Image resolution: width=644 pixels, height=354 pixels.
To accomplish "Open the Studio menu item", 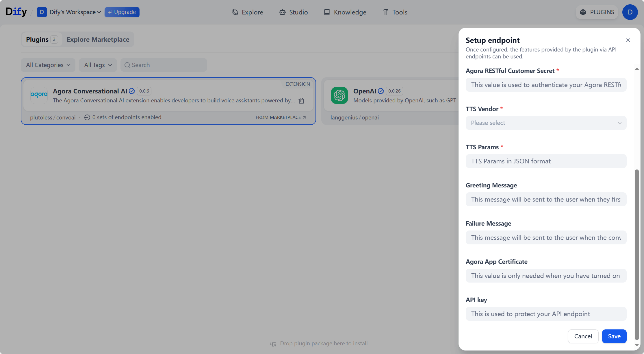I will [x=293, y=12].
